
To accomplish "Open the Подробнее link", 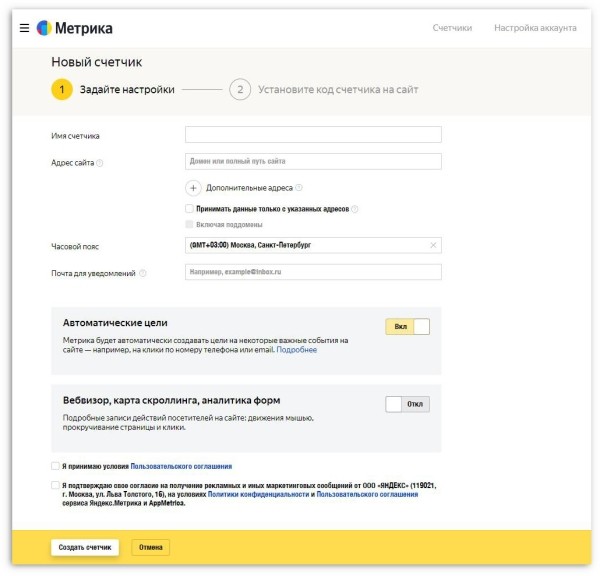I will 297,349.
